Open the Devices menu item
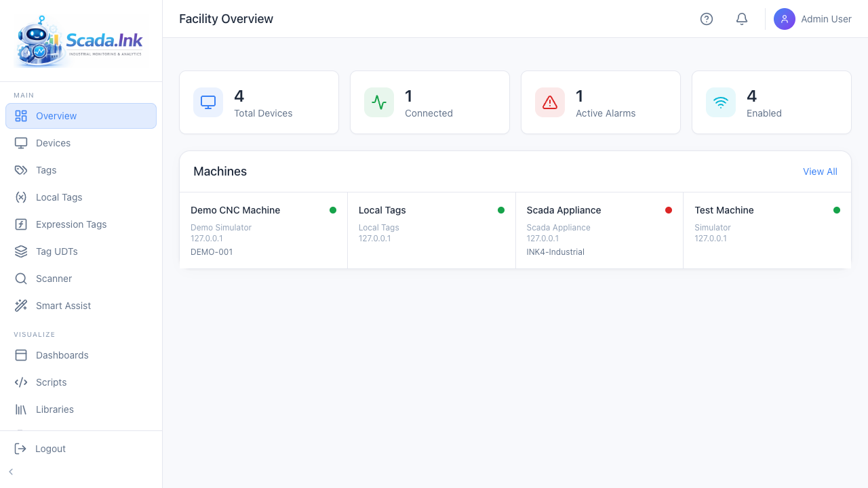 (81, 143)
